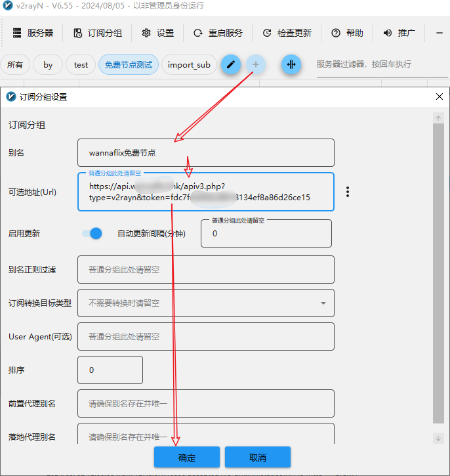Click the 落地代理别名 input field

[x=206, y=434]
